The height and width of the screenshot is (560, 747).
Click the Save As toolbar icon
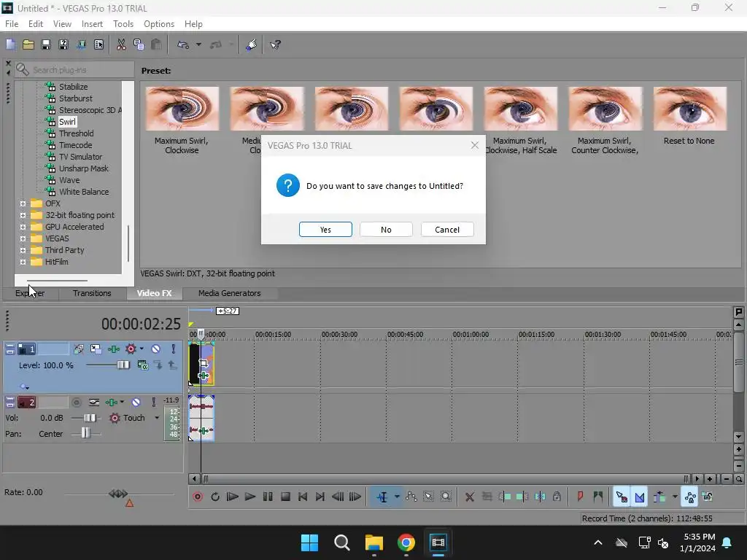click(63, 44)
